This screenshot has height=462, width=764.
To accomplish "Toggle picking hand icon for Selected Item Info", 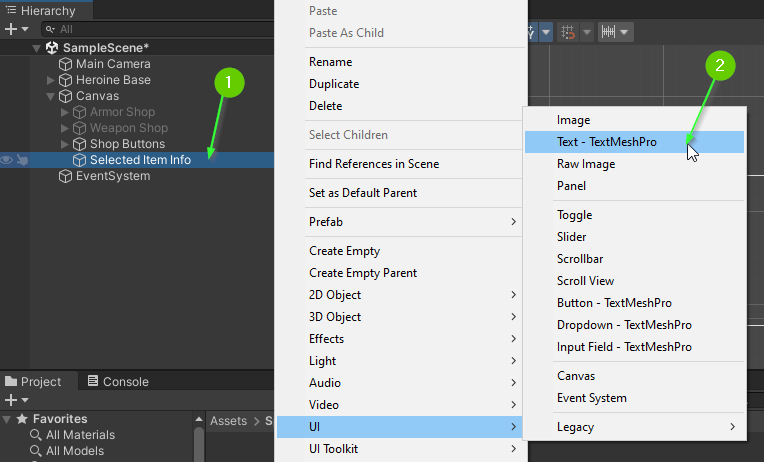I will (22, 160).
